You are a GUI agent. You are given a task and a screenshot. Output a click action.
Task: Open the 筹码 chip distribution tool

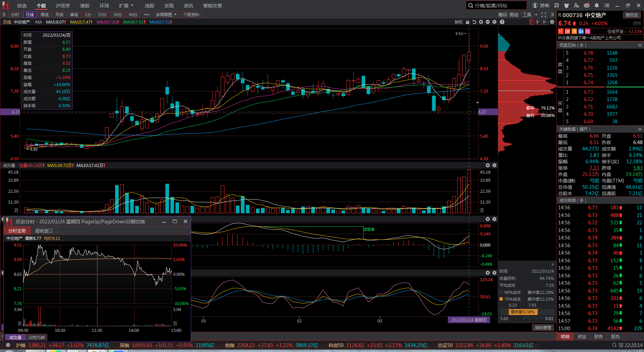(x=502, y=15)
